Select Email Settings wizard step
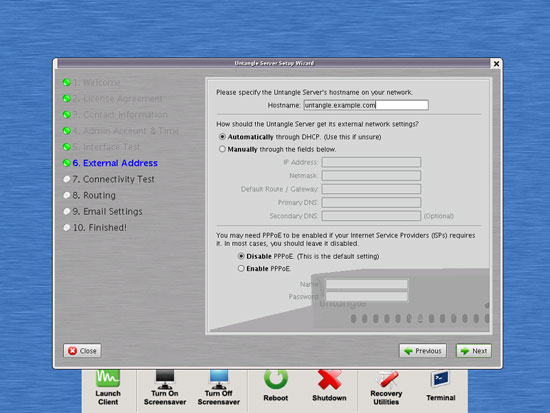The height and width of the screenshot is (413, 550). (107, 212)
